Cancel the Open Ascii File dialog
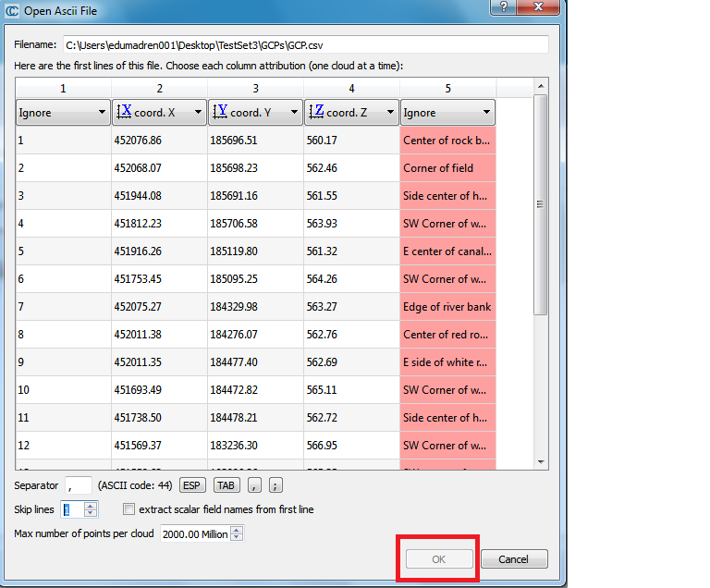Screen dimensions: 710x588 click(x=513, y=559)
